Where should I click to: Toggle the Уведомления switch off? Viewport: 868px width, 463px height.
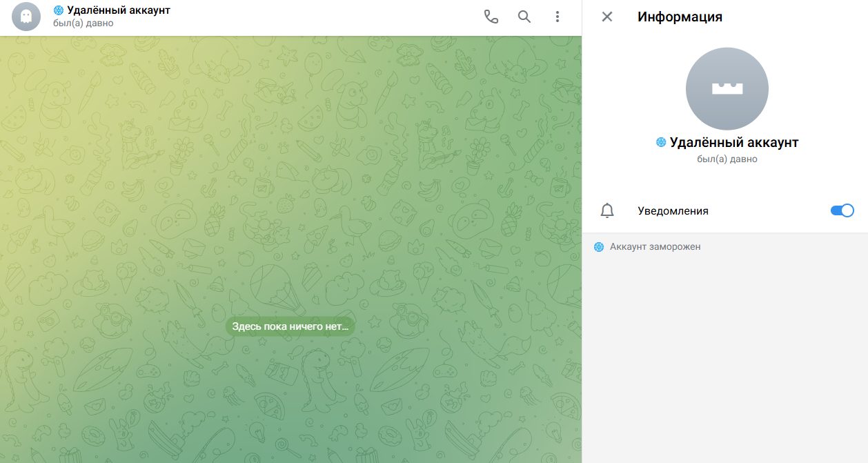(x=842, y=211)
